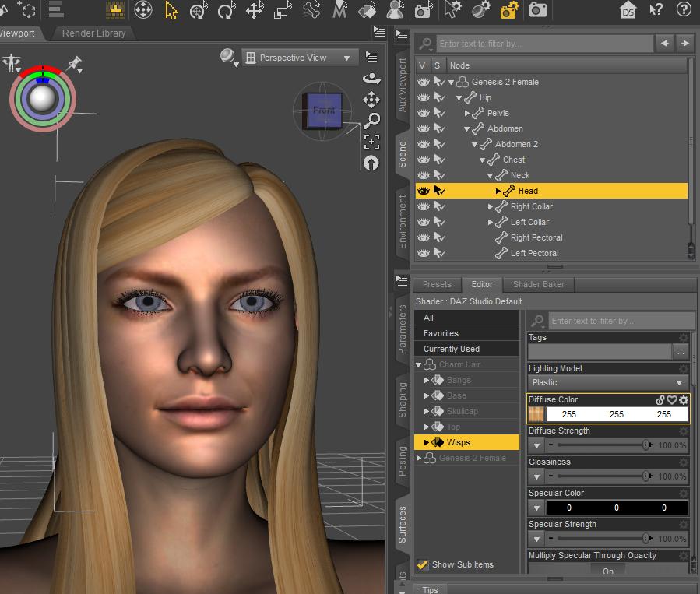
Task: Click the magnifier zoom icon in viewport
Action: 371,121
